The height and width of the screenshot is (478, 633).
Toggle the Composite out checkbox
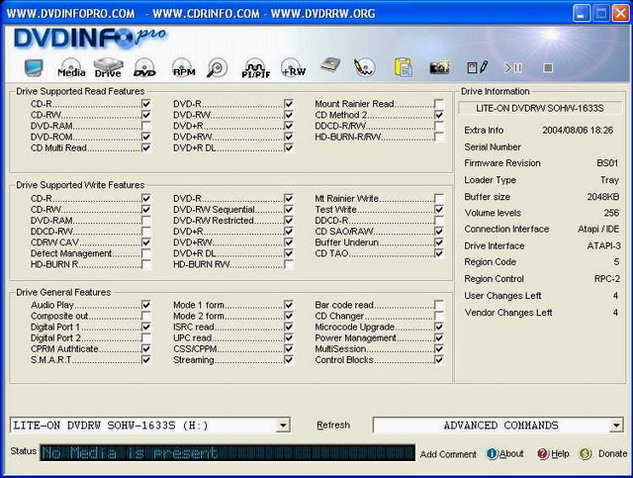point(146,316)
